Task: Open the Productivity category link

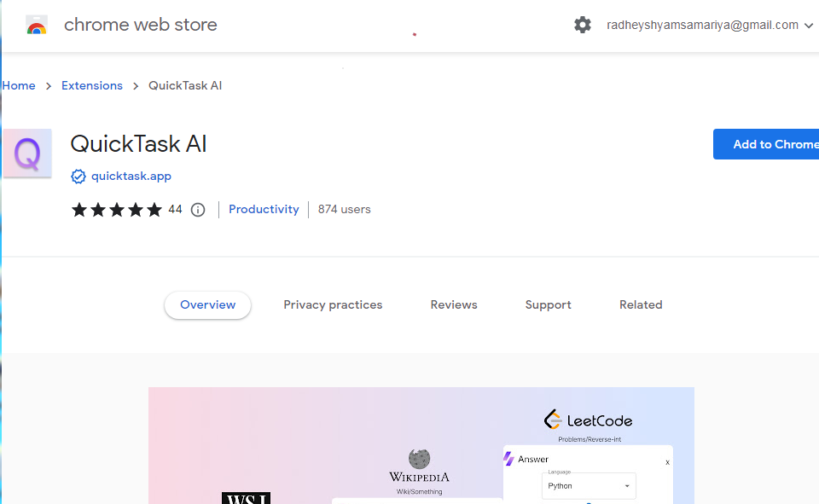Action: point(264,209)
